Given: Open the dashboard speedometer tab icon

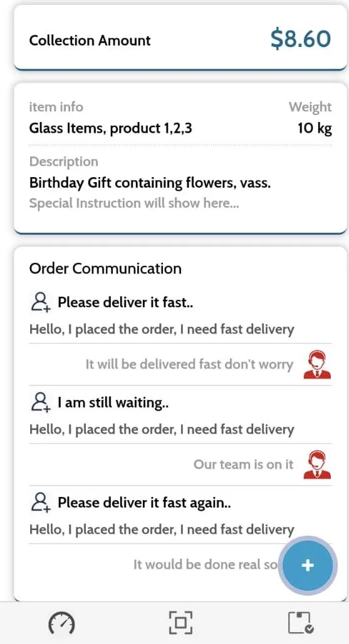Looking at the screenshot, I should (61, 623).
